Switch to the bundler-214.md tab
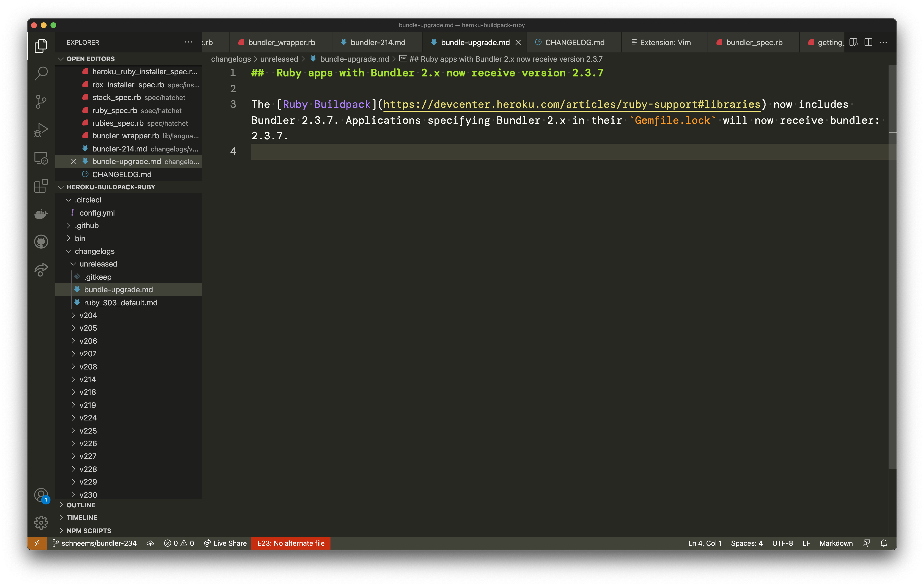This screenshot has width=924, height=586. pos(378,42)
